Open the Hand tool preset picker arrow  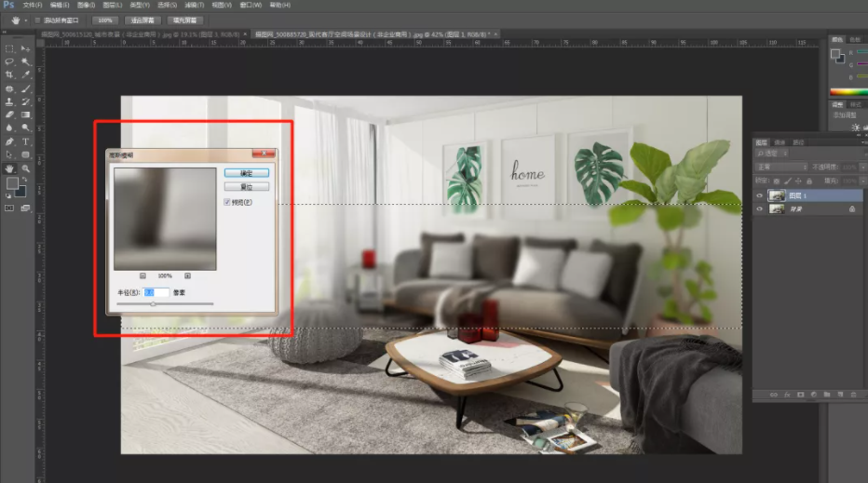point(25,20)
